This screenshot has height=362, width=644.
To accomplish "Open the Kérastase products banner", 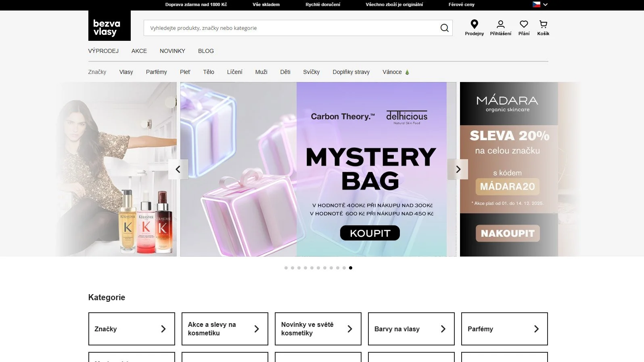I will [x=117, y=169].
